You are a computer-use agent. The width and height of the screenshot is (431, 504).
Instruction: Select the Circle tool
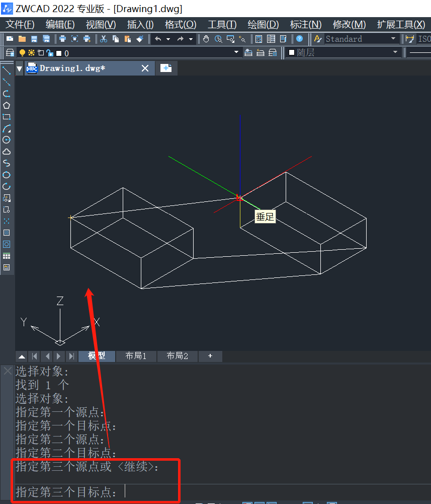click(7, 140)
